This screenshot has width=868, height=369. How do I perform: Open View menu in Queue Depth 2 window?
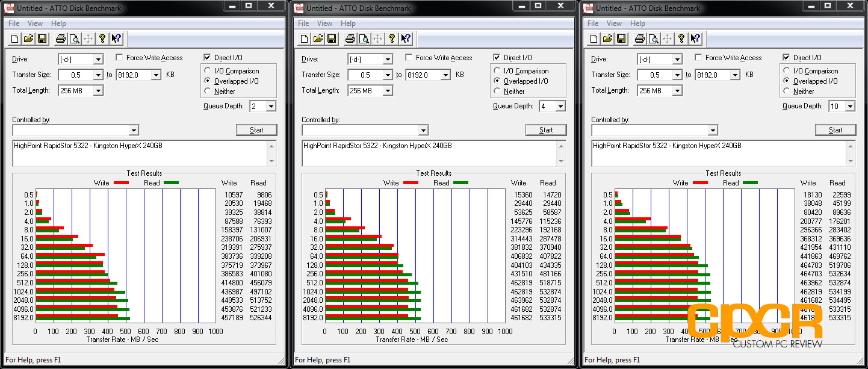(35, 23)
